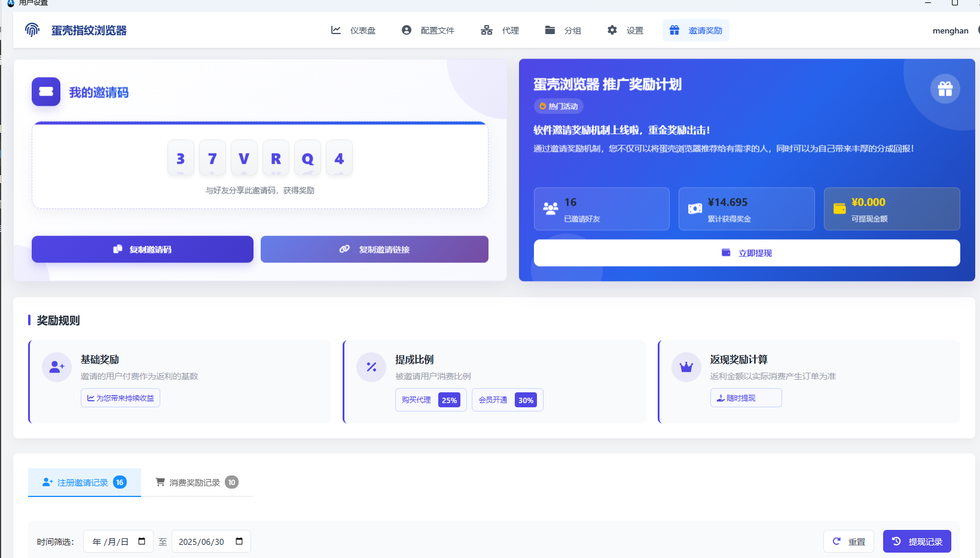The image size is (980, 558).
Task: Click the 热门活动 badge
Action: click(558, 106)
